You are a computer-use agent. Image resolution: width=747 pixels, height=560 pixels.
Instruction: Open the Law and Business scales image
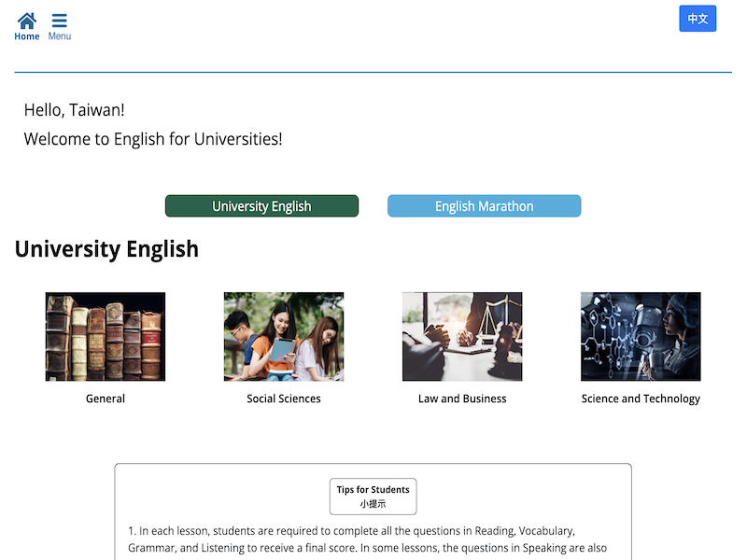[x=462, y=336]
